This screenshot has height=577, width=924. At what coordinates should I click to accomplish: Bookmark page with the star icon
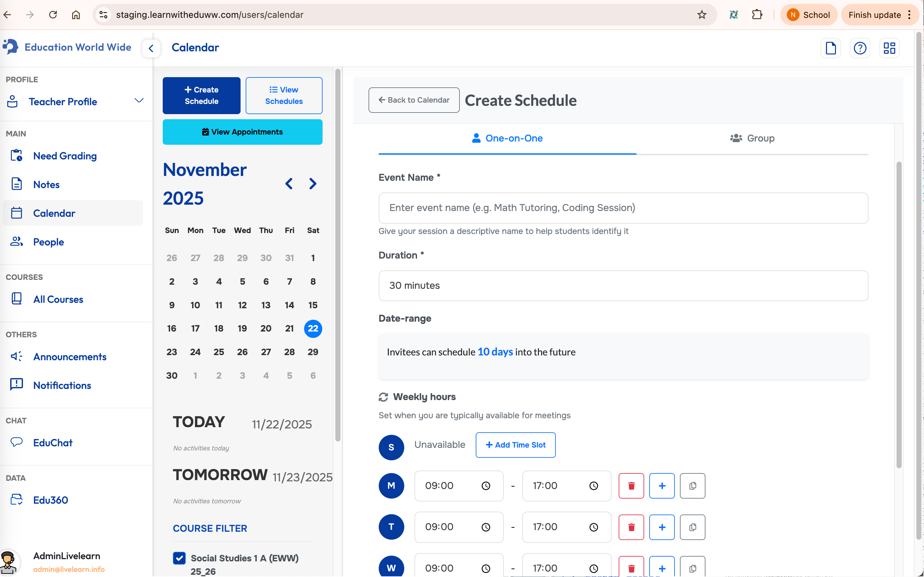701,15
